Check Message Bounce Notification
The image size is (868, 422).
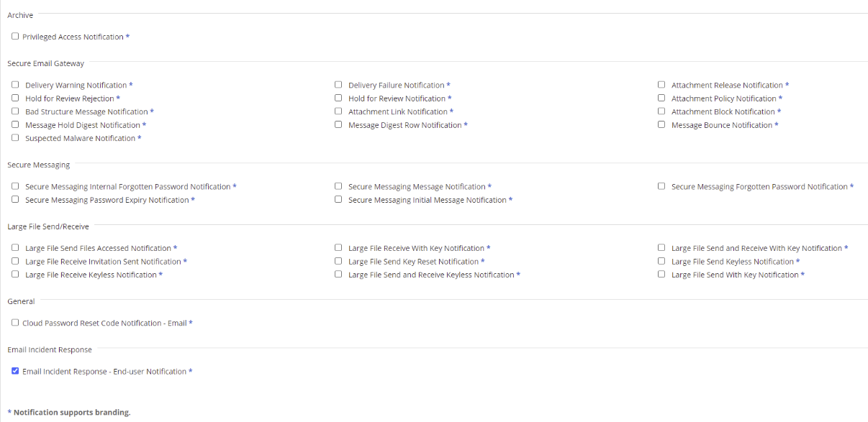(x=661, y=124)
